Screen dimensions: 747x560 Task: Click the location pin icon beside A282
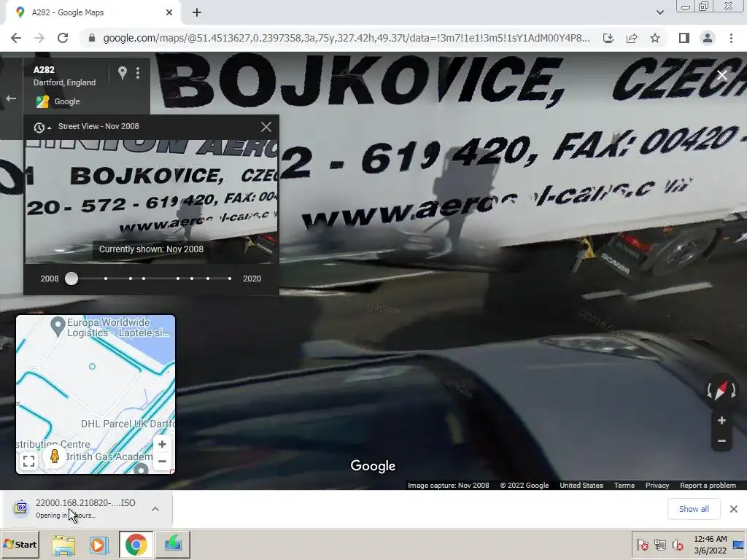point(123,73)
